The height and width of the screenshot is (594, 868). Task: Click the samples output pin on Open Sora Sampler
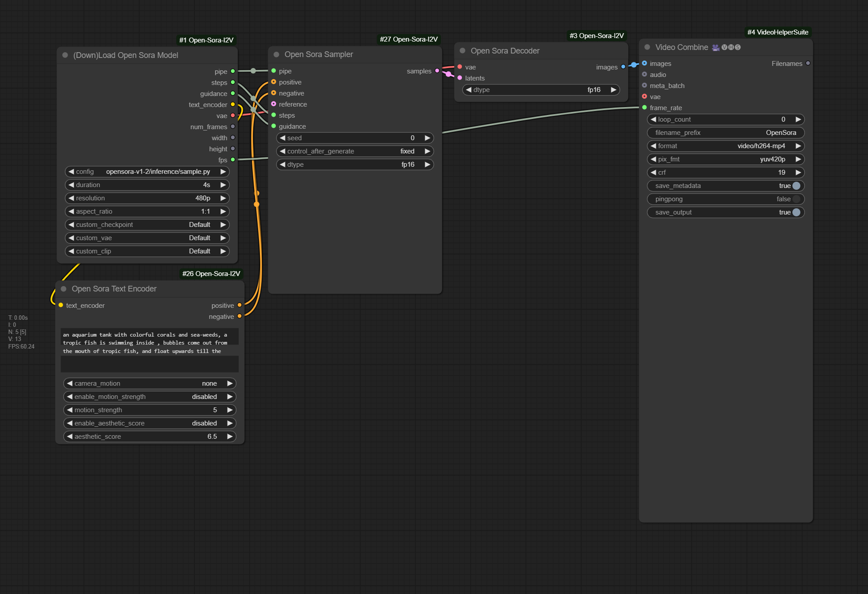437,71
